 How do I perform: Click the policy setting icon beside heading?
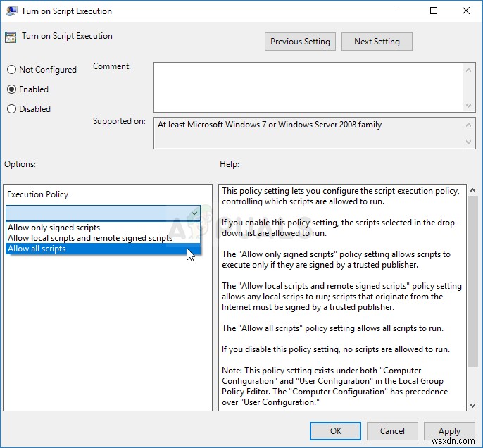coord(11,37)
